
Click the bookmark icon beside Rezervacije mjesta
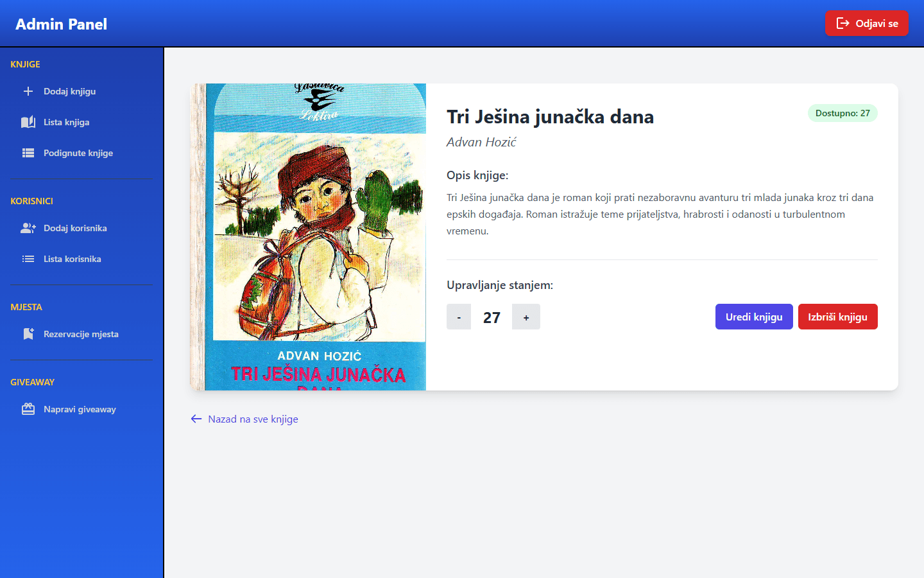[28, 334]
